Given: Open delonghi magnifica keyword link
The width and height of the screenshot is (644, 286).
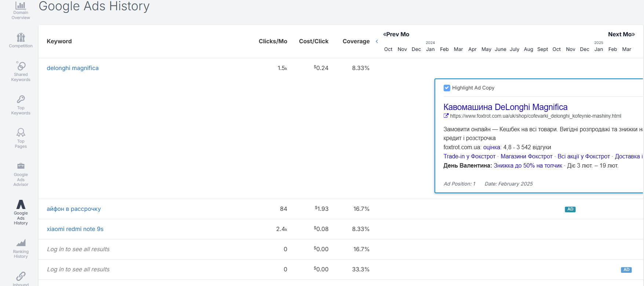Looking at the screenshot, I should point(73,68).
